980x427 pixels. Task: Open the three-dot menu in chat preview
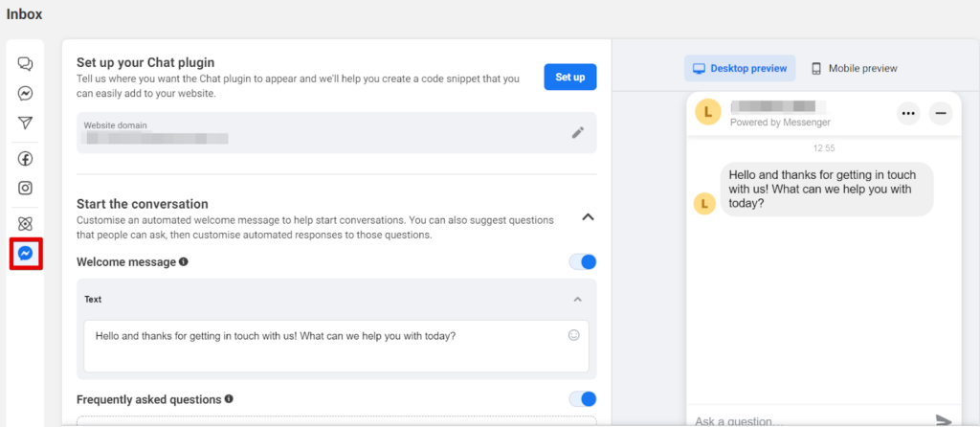coord(908,113)
